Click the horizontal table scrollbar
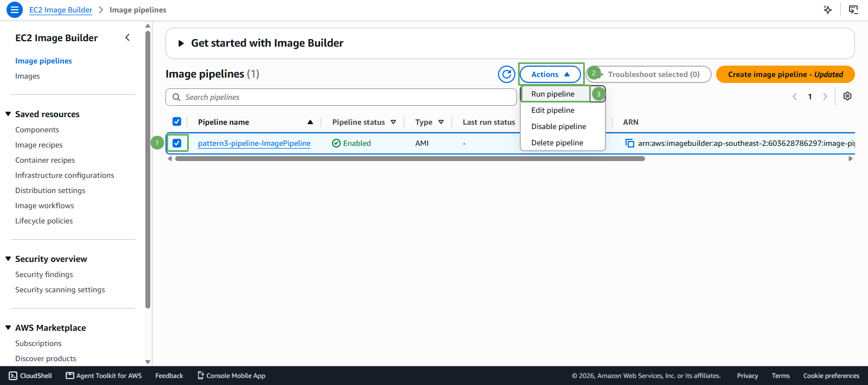 pyautogui.click(x=410, y=159)
